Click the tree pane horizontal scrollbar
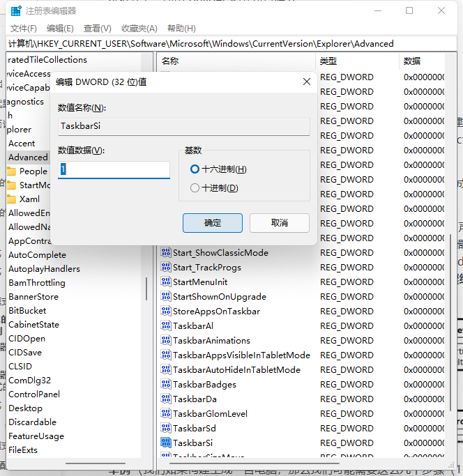Screen dimensions: 463x476 [x=96, y=463]
